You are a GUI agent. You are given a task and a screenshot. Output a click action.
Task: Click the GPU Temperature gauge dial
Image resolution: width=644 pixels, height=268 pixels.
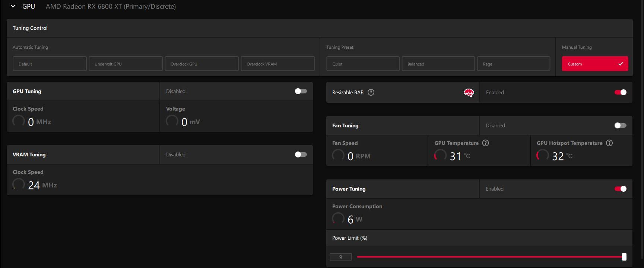pos(440,155)
